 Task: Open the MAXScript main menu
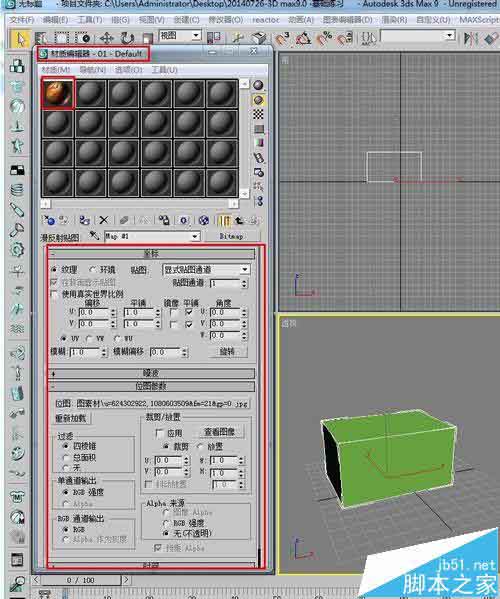479,19
